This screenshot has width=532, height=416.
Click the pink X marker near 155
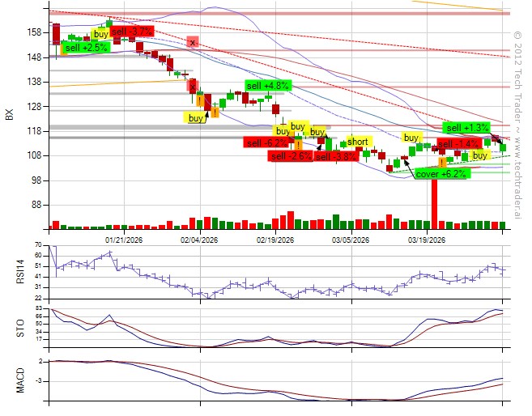tap(192, 41)
